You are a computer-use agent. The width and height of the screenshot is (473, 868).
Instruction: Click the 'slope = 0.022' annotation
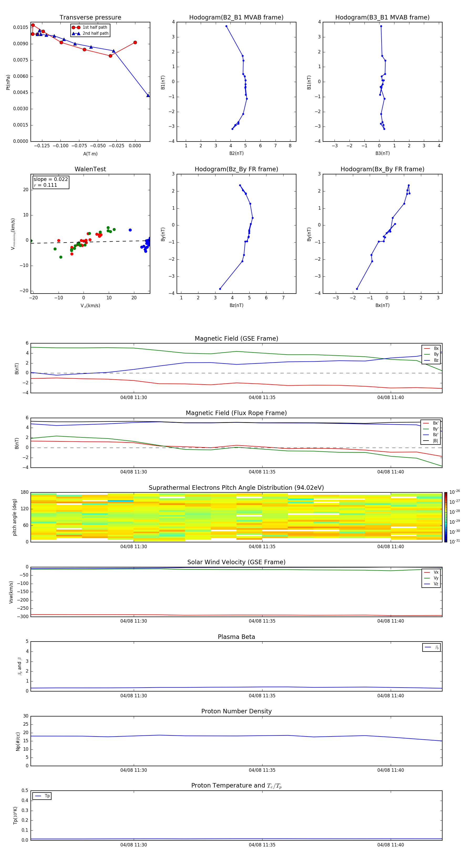tap(51, 179)
